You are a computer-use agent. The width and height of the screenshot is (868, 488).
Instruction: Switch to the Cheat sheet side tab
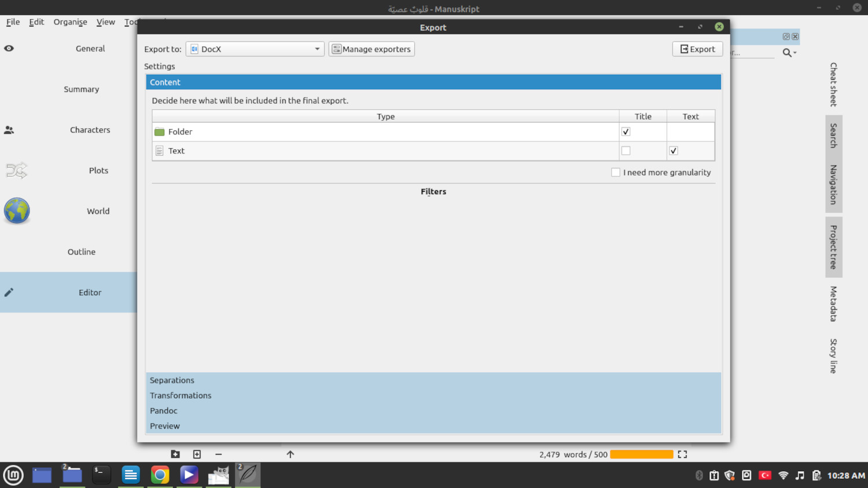click(x=833, y=85)
